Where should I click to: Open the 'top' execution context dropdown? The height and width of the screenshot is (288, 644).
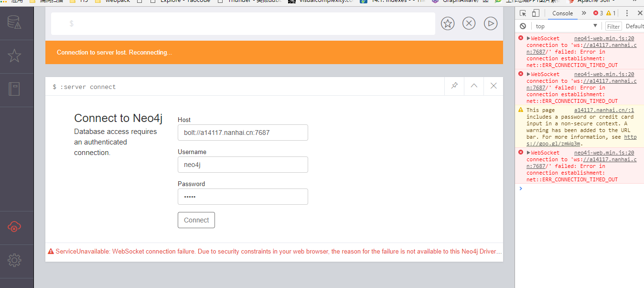click(x=566, y=26)
